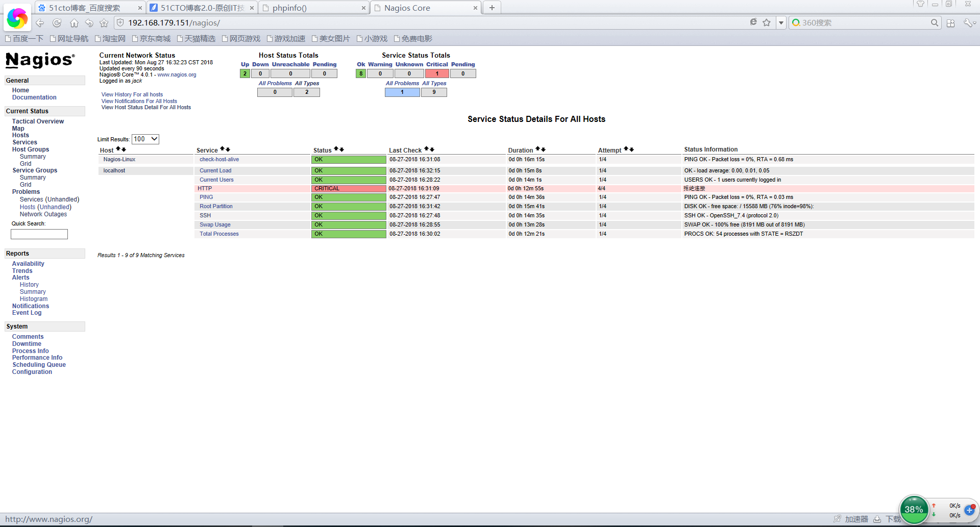980x527 pixels.
Task: Sort Host column ascending arrow
Action: (x=118, y=149)
